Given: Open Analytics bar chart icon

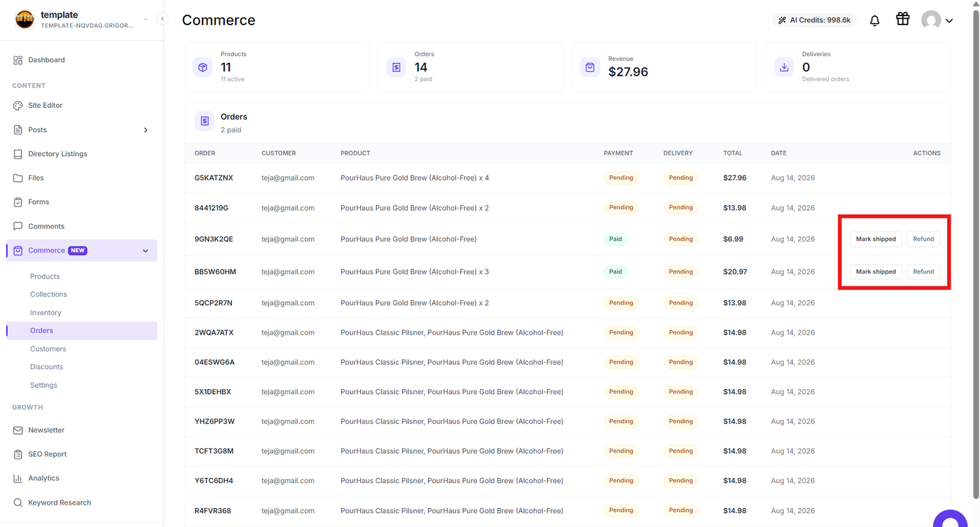Looking at the screenshot, I should click(18, 479).
